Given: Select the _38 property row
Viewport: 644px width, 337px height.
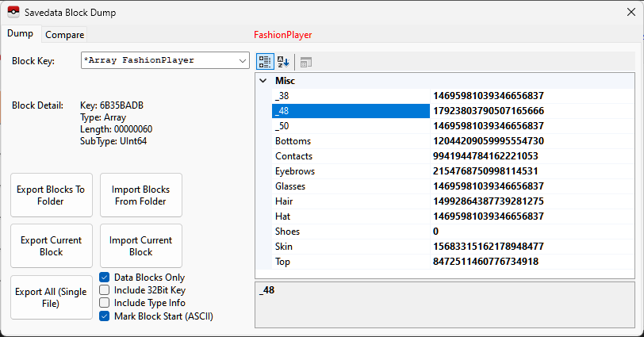Looking at the screenshot, I should coord(453,96).
